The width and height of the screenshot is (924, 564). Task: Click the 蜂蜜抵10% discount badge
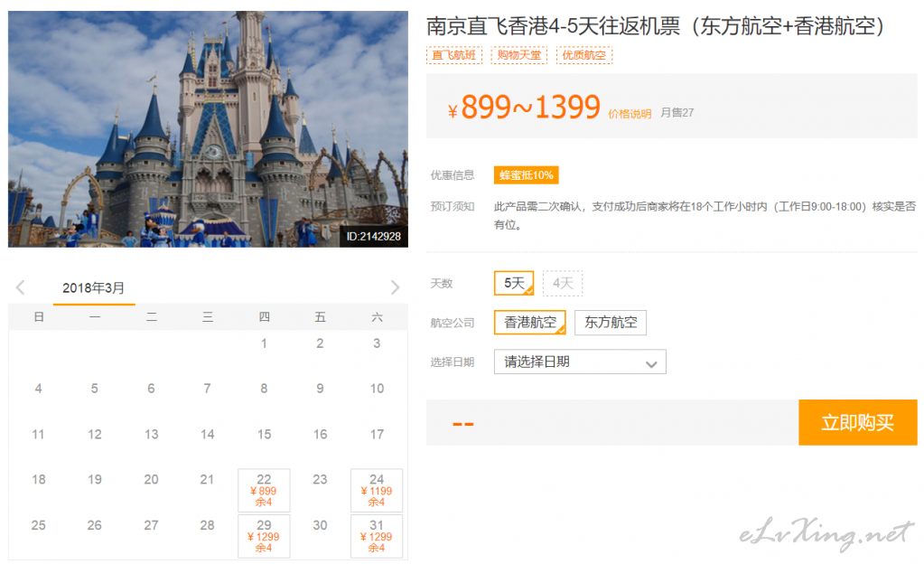pos(527,175)
